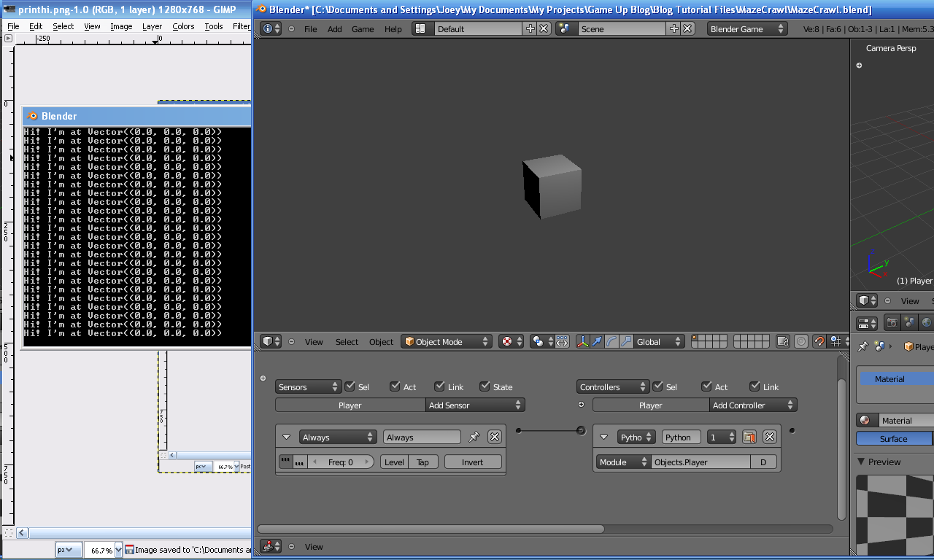Mark Python controller for priority execution
934x560 pixels.
tap(749, 437)
